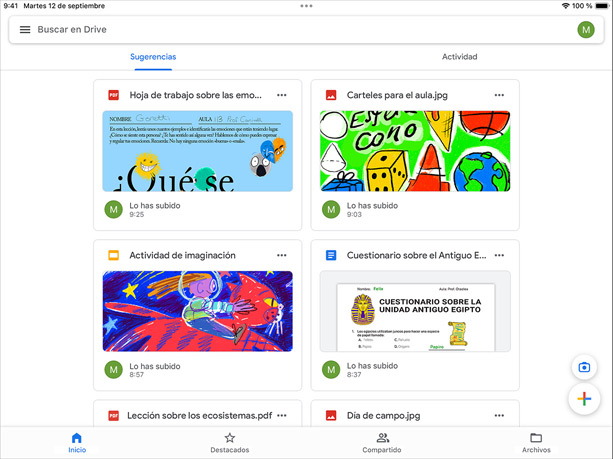This screenshot has width=613, height=459.
Task: Open more options for Carteles para el aula.jpg
Action: pos(499,95)
